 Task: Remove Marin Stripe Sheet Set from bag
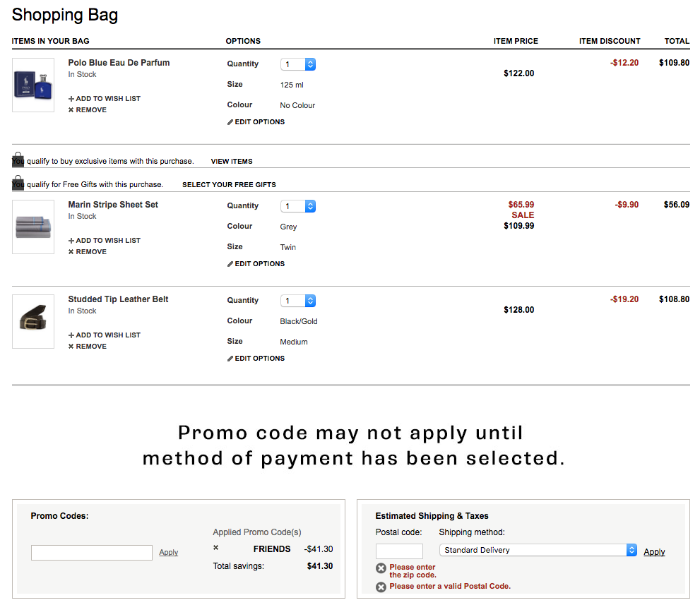pyautogui.click(x=88, y=251)
